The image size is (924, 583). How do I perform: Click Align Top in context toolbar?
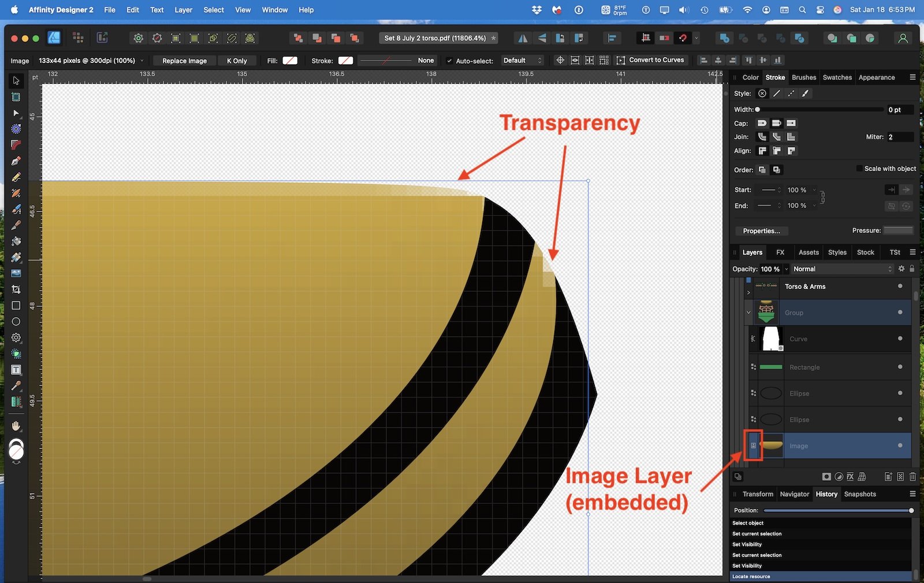[x=748, y=60]
